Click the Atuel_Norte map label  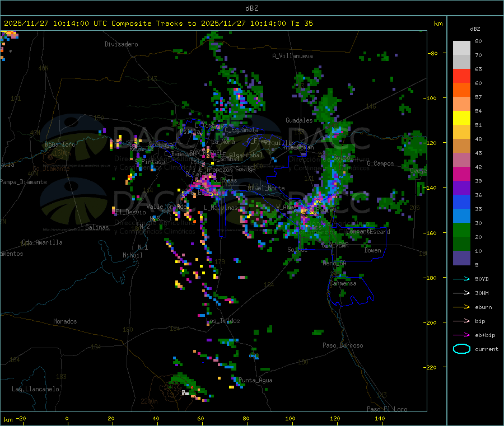(266, 188)
